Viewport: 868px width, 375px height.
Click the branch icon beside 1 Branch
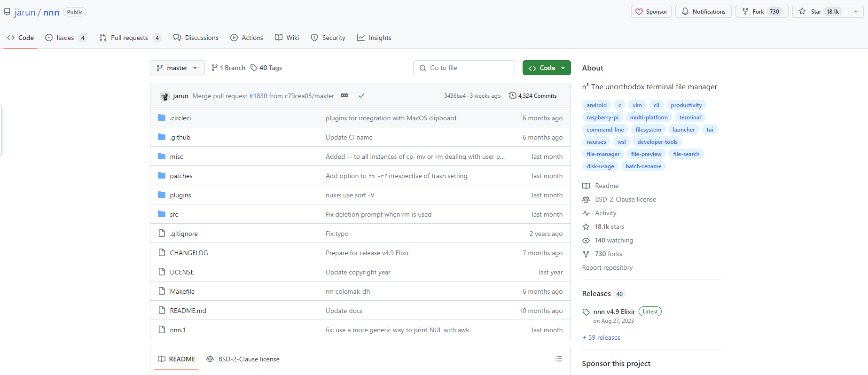point(215,68)
